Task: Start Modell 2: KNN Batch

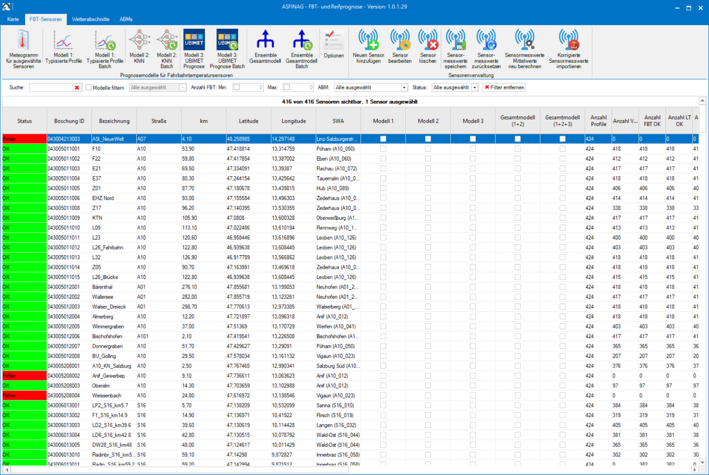Action: point(167,49)
